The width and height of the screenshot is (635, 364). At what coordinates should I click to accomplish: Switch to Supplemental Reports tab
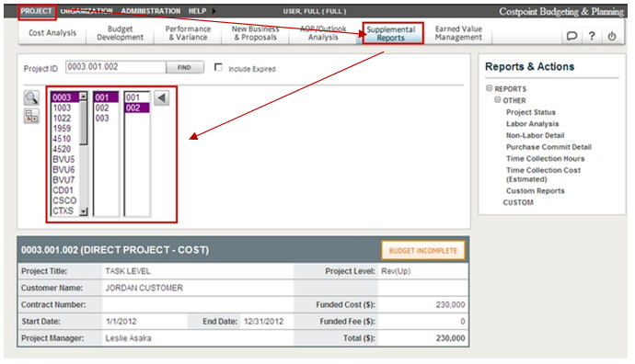(x=391, y=33)
